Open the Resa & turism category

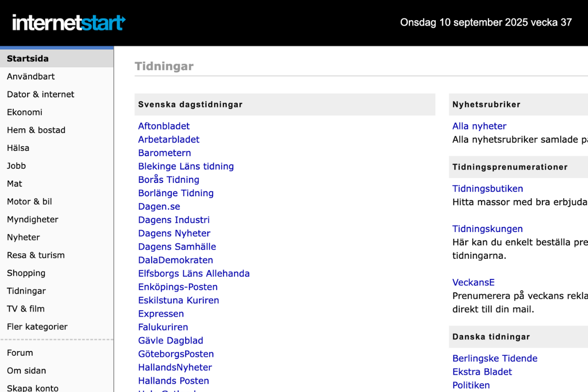click(x=36, y=255)
